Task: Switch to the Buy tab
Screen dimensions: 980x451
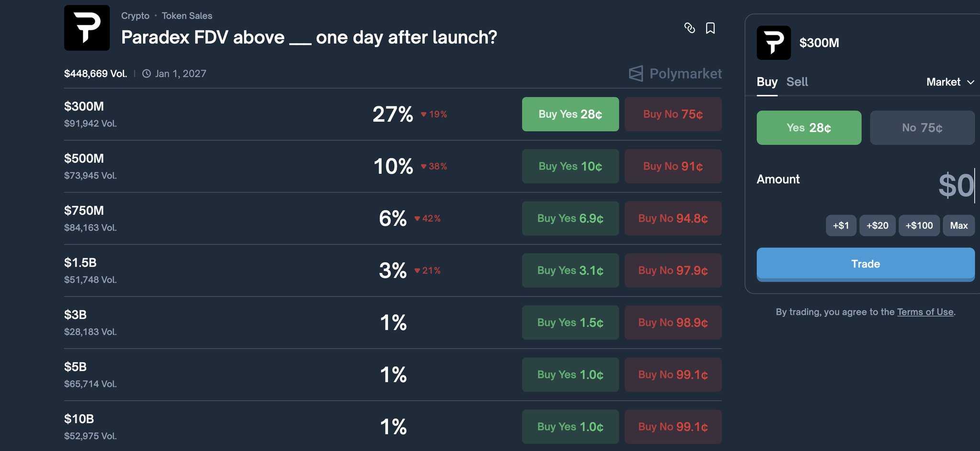Action: [x=767, y=82]
